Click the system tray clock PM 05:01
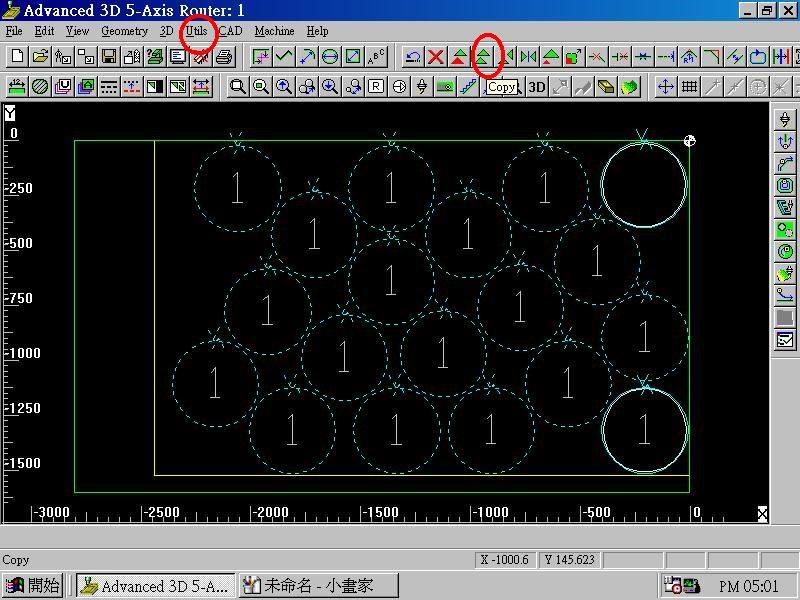Image resolution: width=800 pixels, height=600 pixels. [748, 586]
